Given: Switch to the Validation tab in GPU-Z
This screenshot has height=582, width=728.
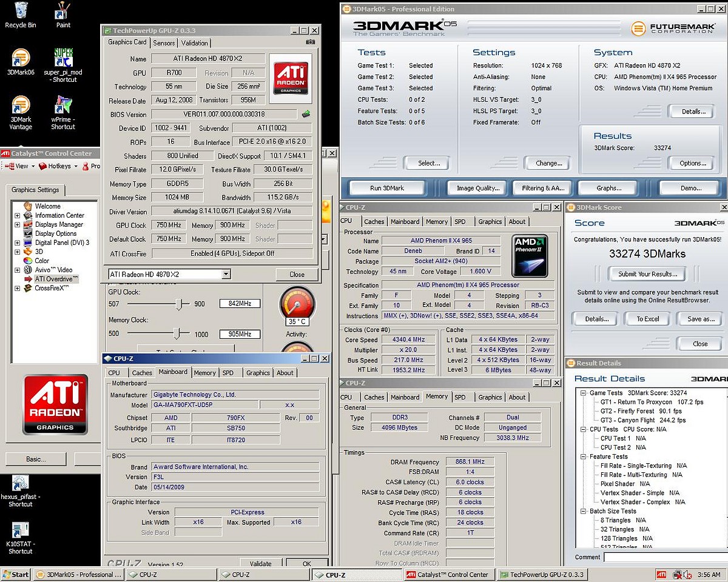Looking at the screenshot, I should coord(194,43).
